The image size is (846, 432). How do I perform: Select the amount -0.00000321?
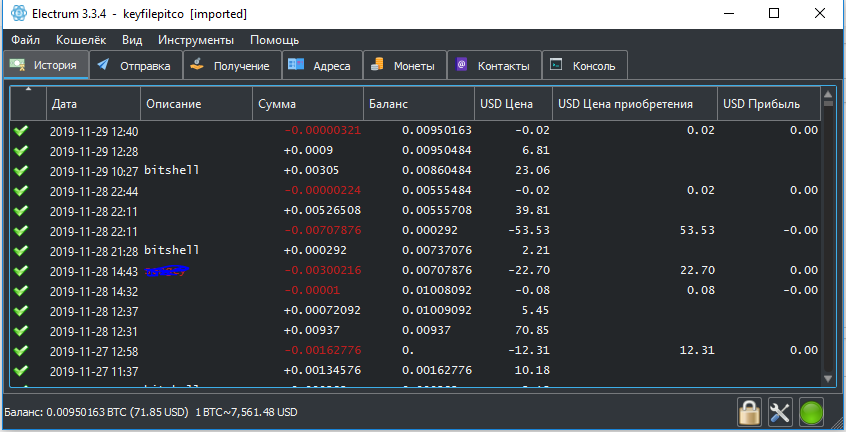coord(323,130)
